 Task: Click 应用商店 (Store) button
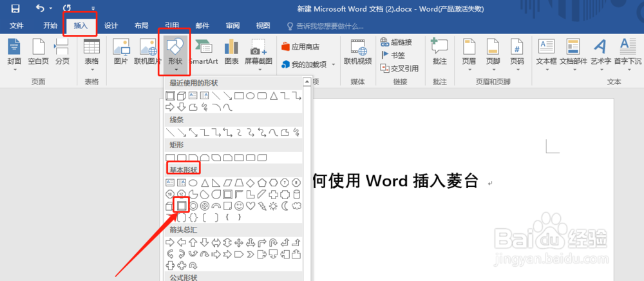[x=301, y=47]
